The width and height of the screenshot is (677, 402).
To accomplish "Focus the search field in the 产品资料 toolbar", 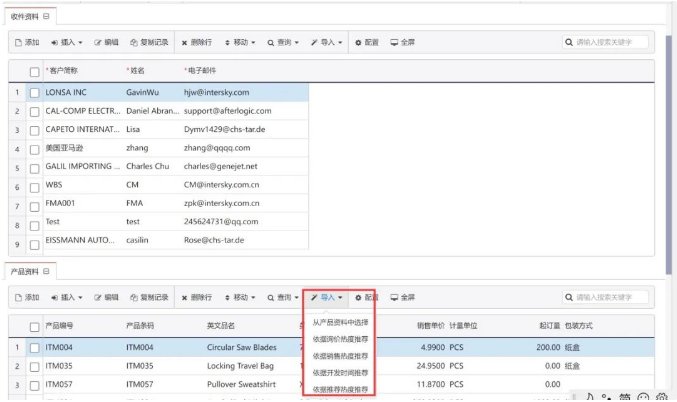I will point(609,298).
